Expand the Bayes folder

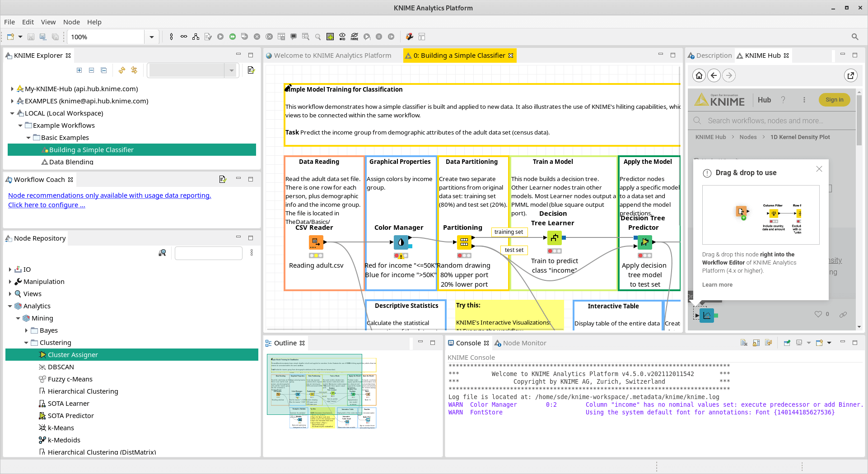(x=26, y=330)
